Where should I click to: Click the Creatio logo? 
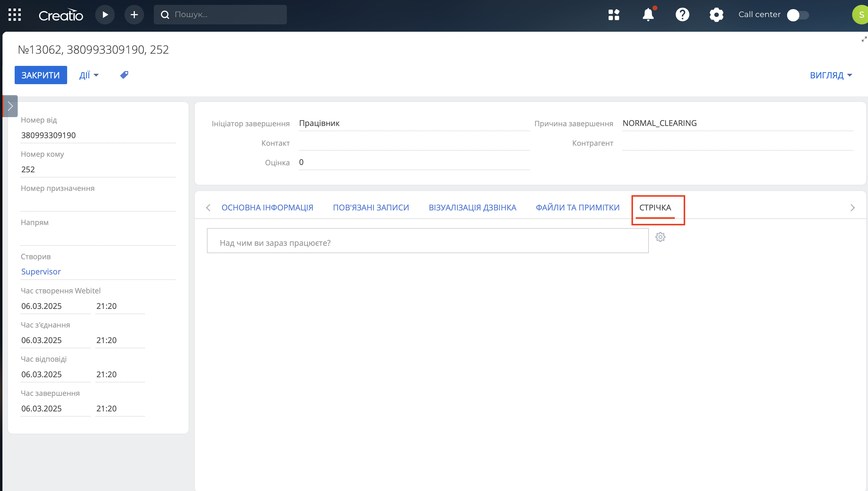[x=61, y=15]
